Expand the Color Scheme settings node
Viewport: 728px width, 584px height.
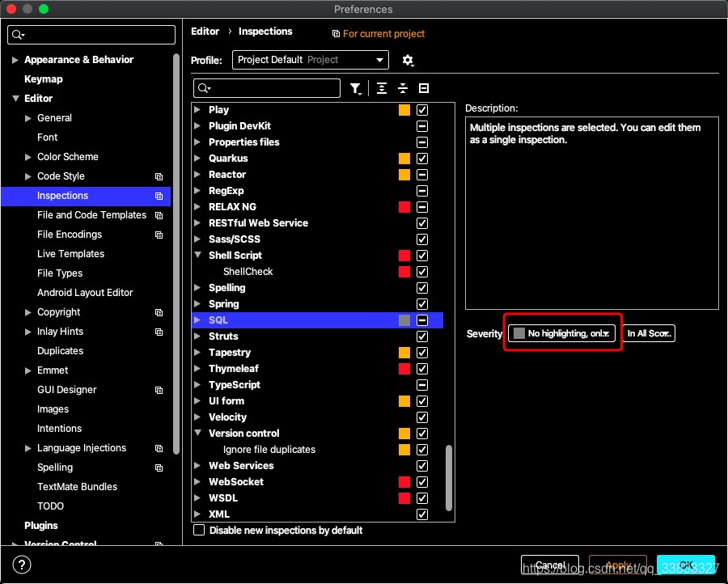click(x=28, y=158)
